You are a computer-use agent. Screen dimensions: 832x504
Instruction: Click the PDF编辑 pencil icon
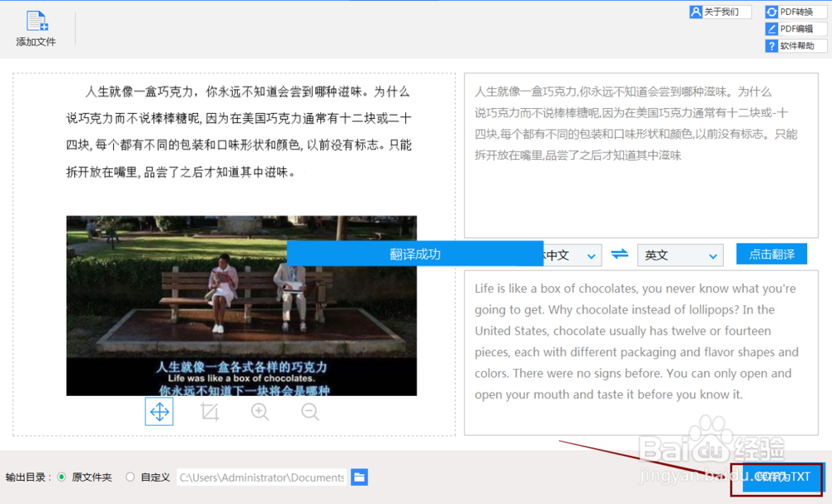(771, 28)
